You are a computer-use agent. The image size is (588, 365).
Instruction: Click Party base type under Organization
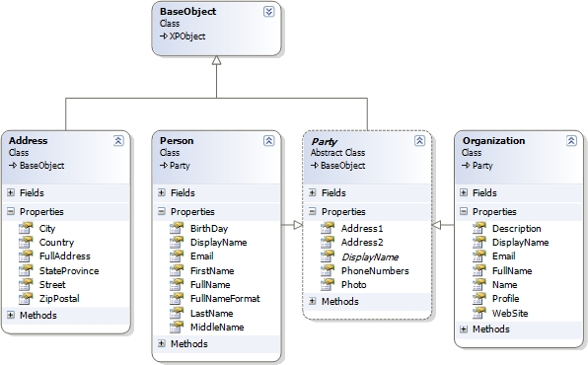coord(482,166)
